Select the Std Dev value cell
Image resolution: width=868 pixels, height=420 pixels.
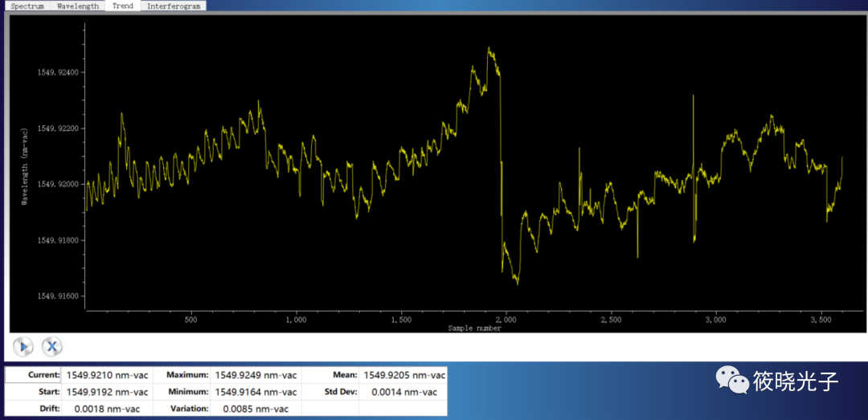pos(404,392)
